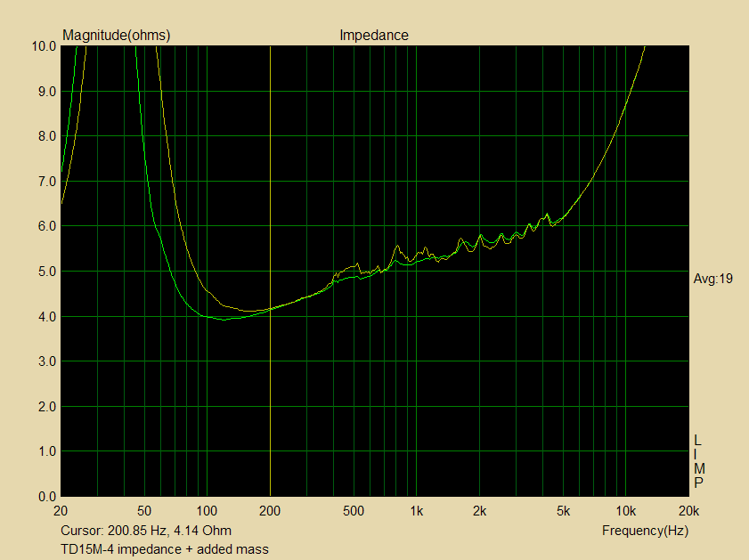Click the 'Avg:19' indicator
The width and height of the screenshot is (749, 560).
pos(713,279)
